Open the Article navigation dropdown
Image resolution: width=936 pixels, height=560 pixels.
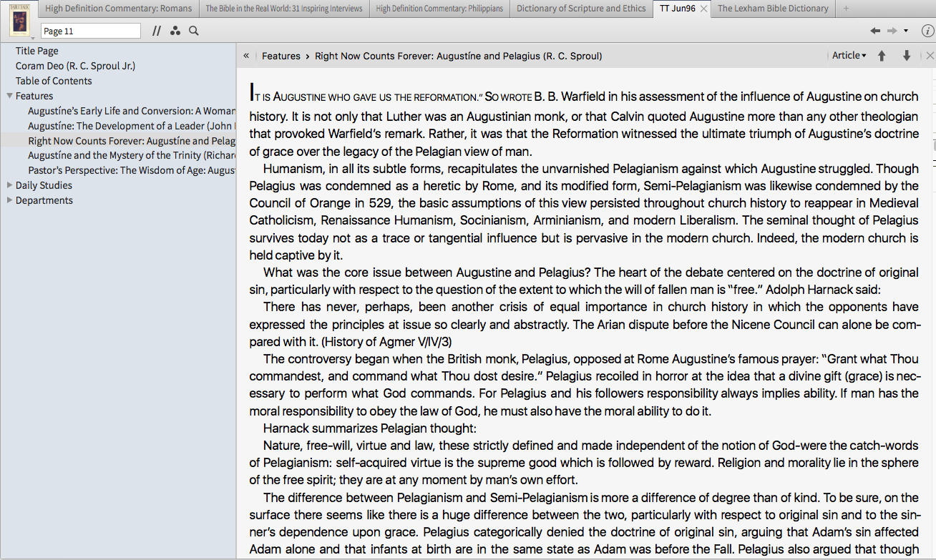pyautogui.click(x=849, y=56)
